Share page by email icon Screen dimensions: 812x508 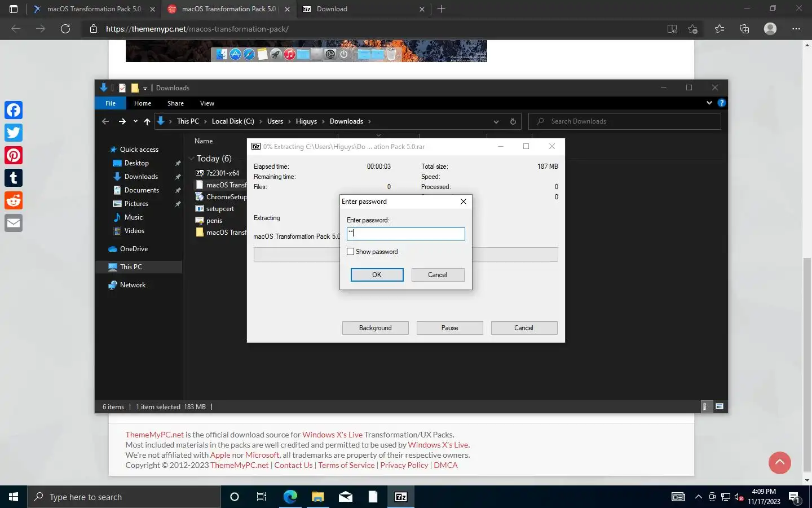14,223
